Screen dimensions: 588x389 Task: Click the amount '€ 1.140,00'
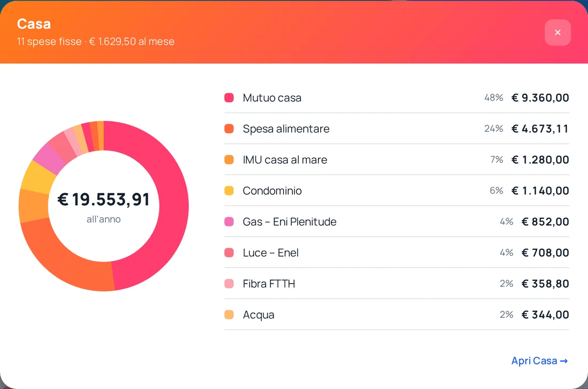[540, 190]
